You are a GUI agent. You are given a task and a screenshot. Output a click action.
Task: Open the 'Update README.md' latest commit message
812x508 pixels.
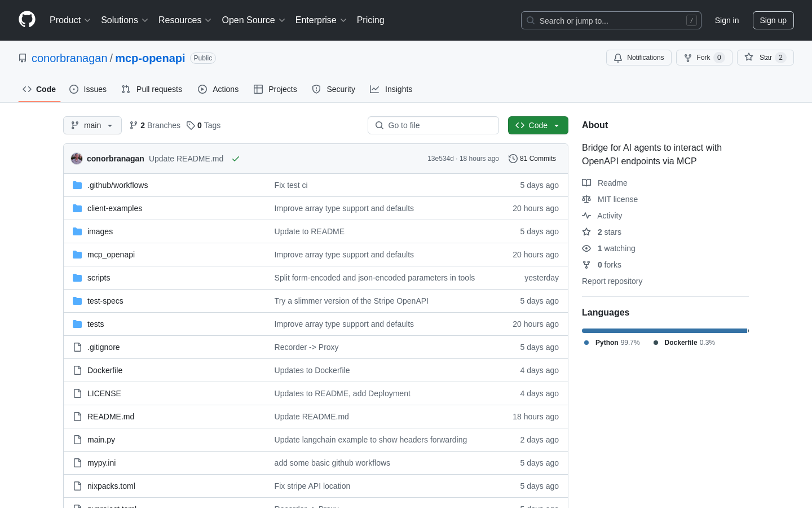pyautogui.click(x=186, y=159)
